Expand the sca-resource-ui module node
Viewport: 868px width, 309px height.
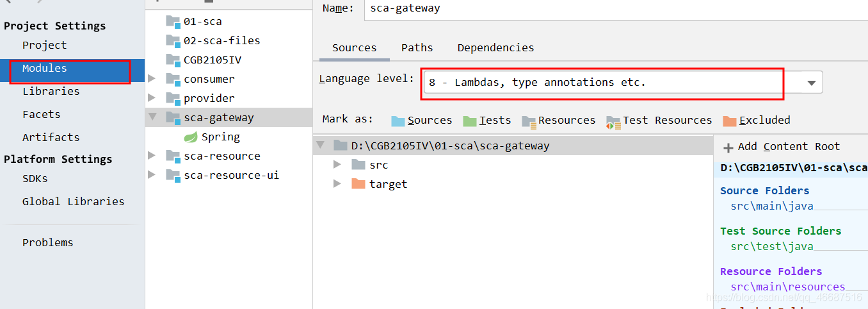[x=152, y=175]
